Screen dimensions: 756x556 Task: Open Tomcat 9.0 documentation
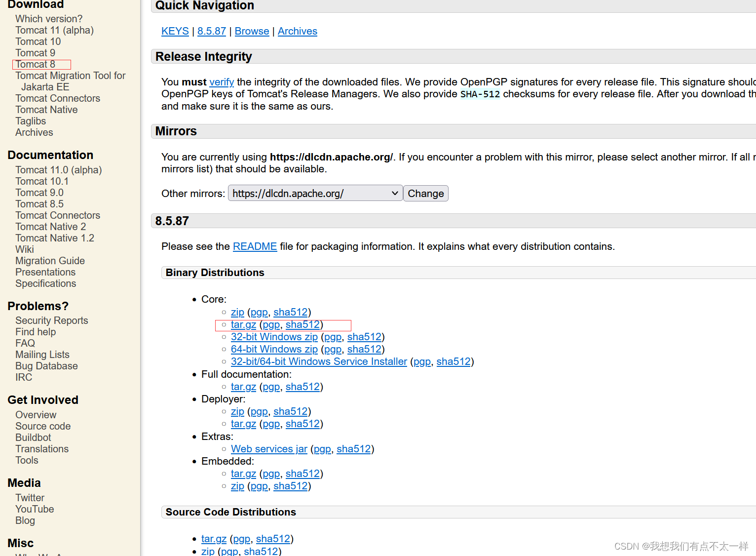tap(39, 193)
